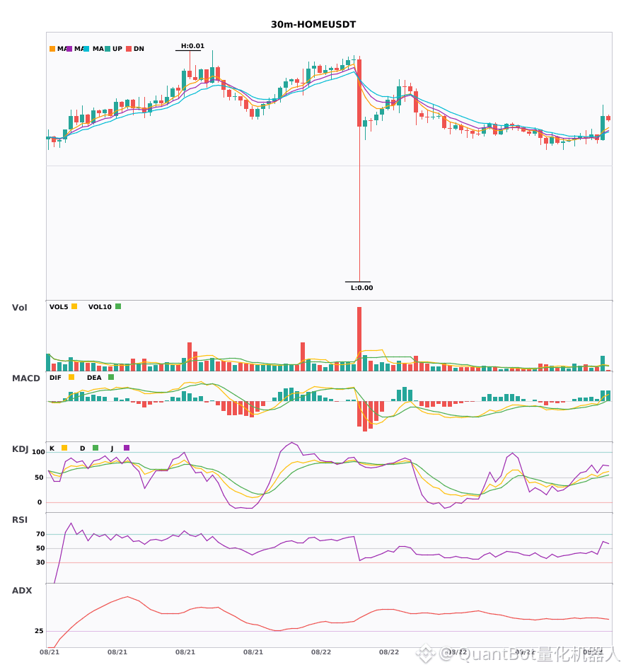Click the RSI 30 axis label

(x=40, y=562)
